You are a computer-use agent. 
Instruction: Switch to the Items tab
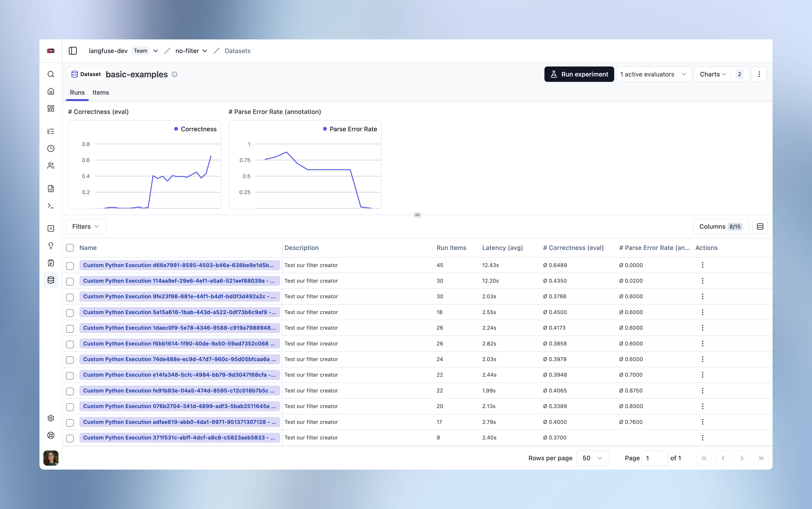[100, 92]
